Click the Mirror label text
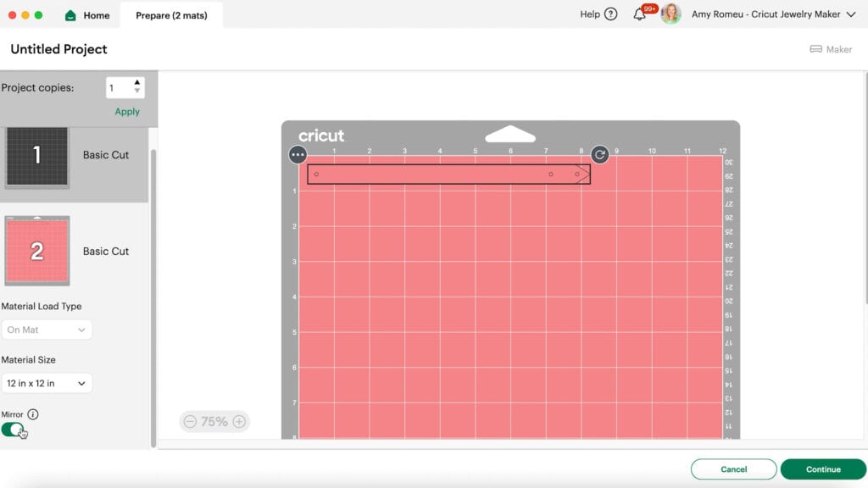 click(12, 414)
